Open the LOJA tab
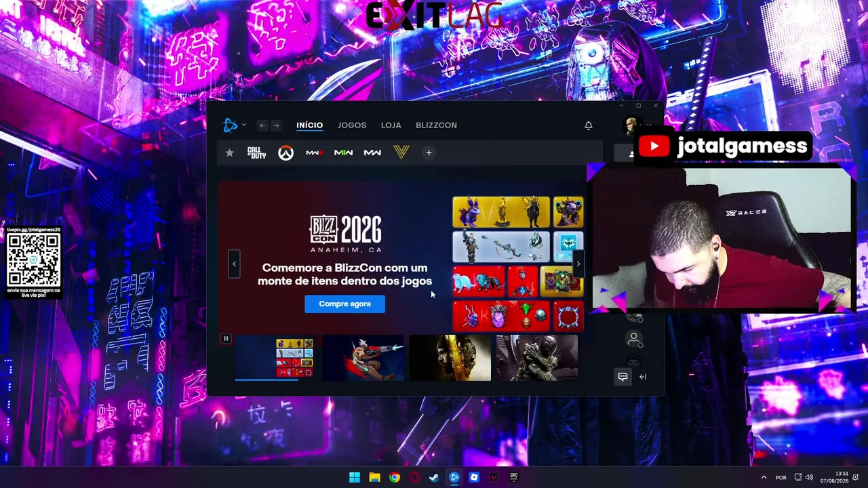Viewport: 868px width, 488px height. point(391,125)
